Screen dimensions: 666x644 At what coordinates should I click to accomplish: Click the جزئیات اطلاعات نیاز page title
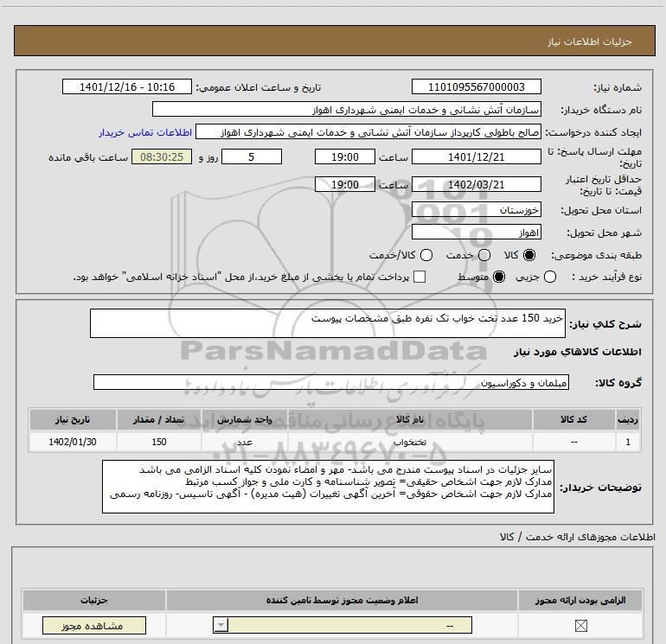589,41
